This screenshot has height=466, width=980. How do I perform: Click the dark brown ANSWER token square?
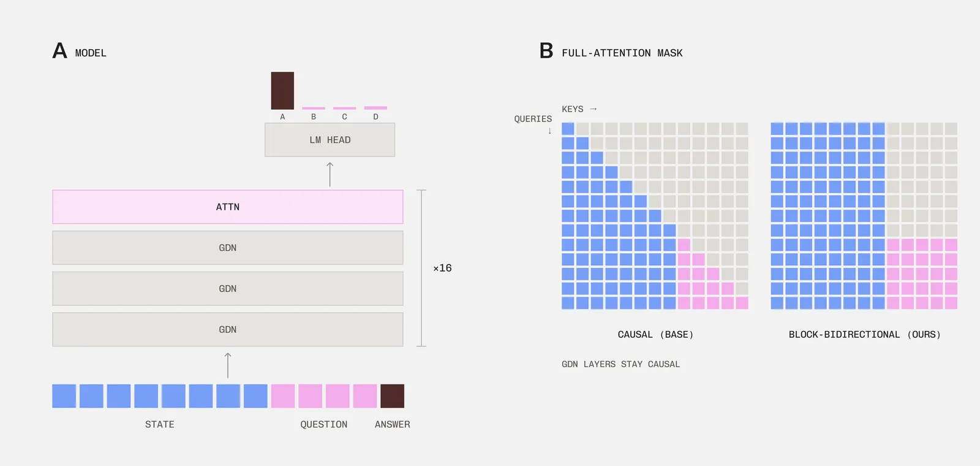[x=392, y=396]
